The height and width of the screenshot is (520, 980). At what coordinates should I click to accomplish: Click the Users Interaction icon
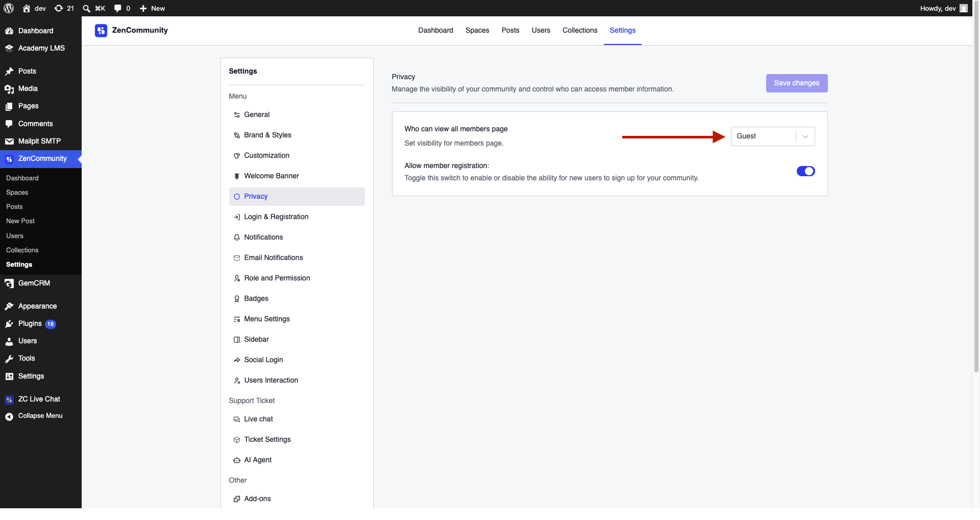237,381
